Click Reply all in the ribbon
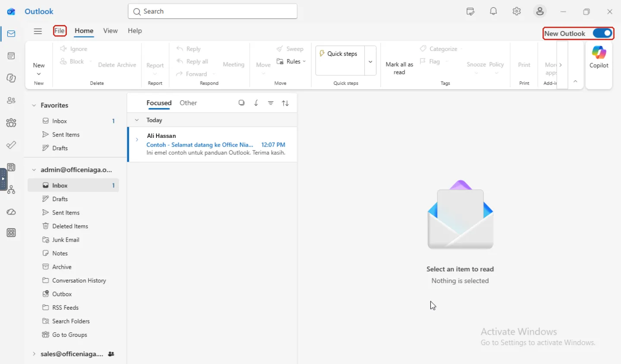Screen dimensions: 621x364 [192, 62]
